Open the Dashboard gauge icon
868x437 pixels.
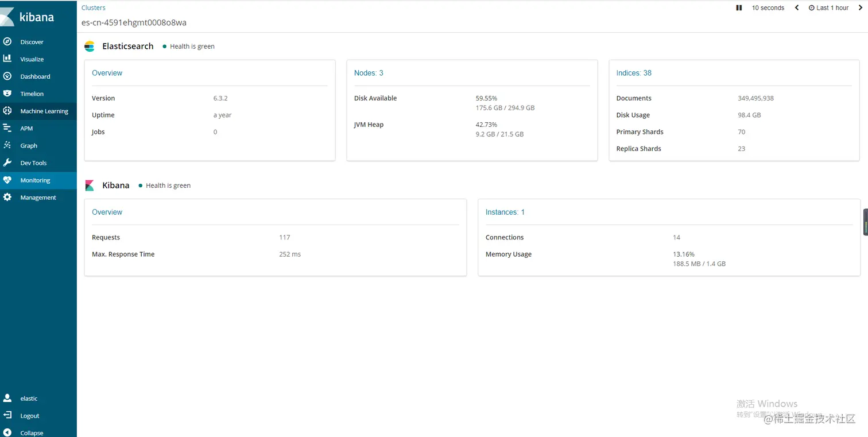point(7,76)
